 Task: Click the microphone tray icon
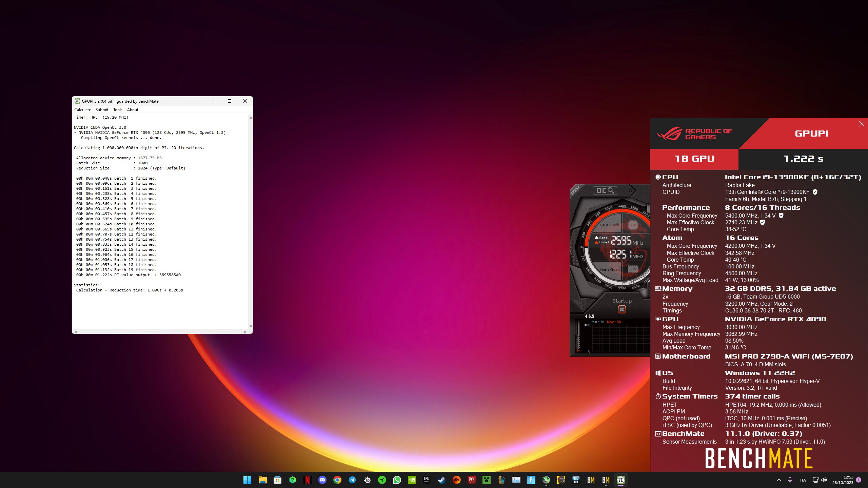click(x=790, y=480)
